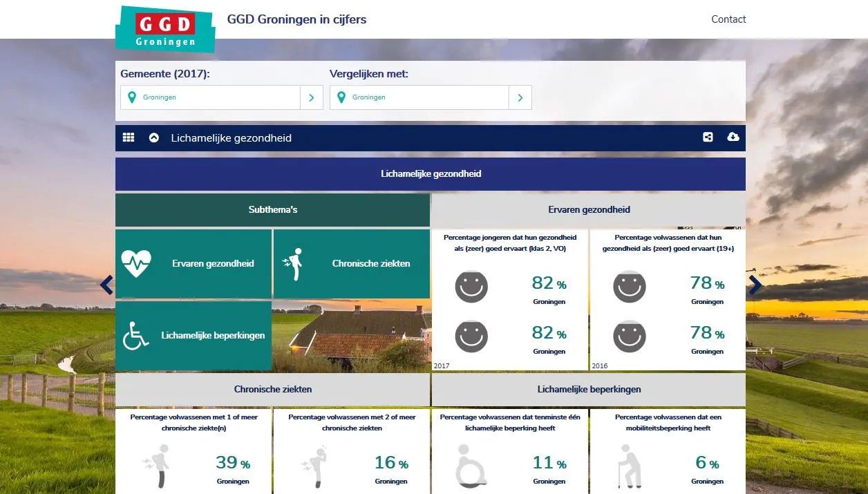Click the heart pulse icon

(x=136, y=263)
